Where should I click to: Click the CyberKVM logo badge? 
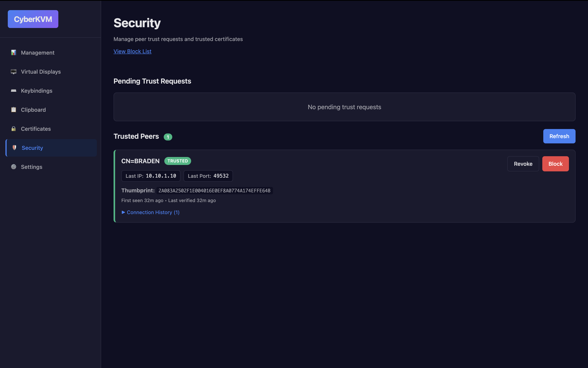pyautogui.click(x=33, y=19)
